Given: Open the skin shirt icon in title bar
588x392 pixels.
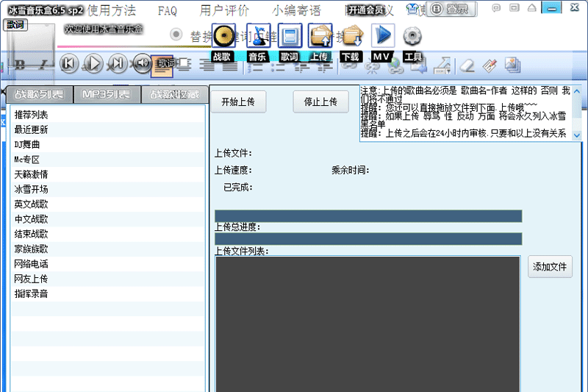Looking at the screenshot, I should pos(412,8).
